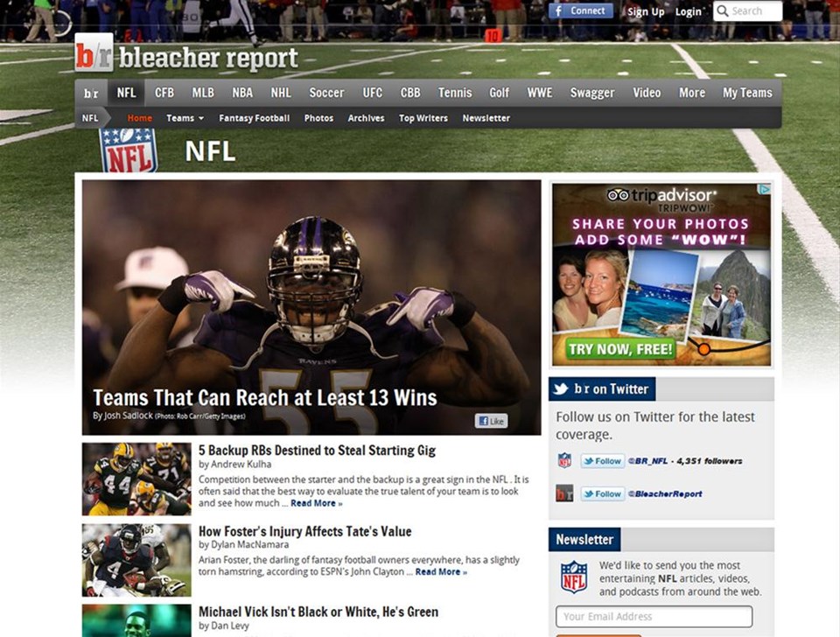Open My Teams

(747, 93)
